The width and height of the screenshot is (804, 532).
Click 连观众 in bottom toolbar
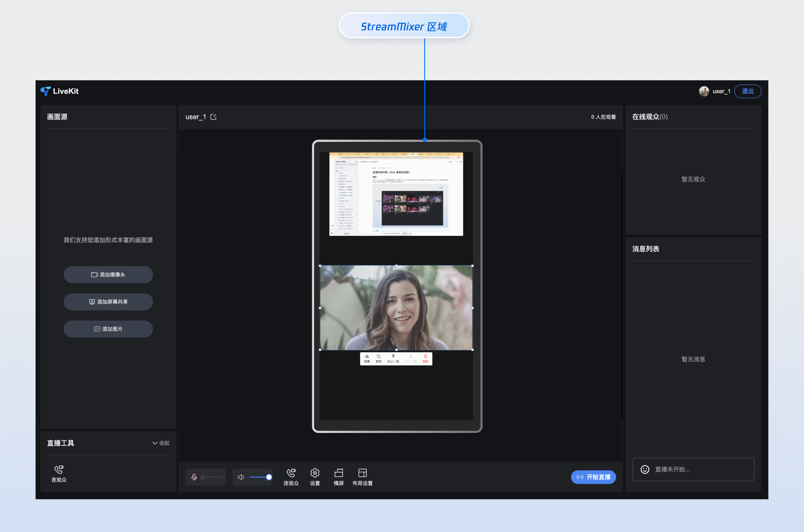pos(291,476)
